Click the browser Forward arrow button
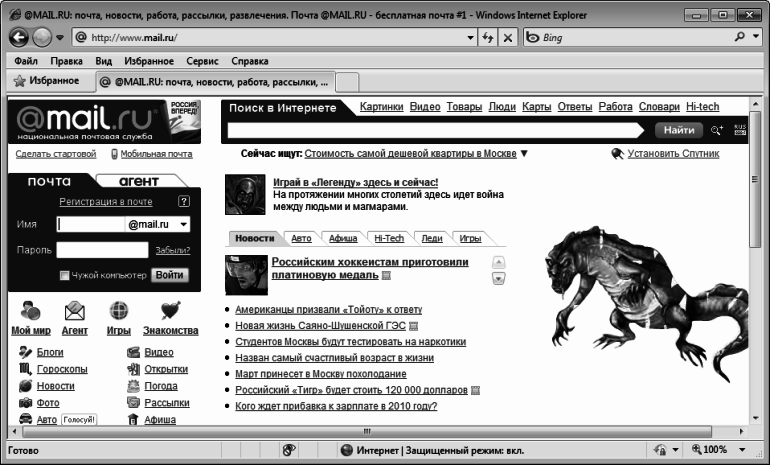The width and height of the screenshot is (770, 465). tap(42, 37)
